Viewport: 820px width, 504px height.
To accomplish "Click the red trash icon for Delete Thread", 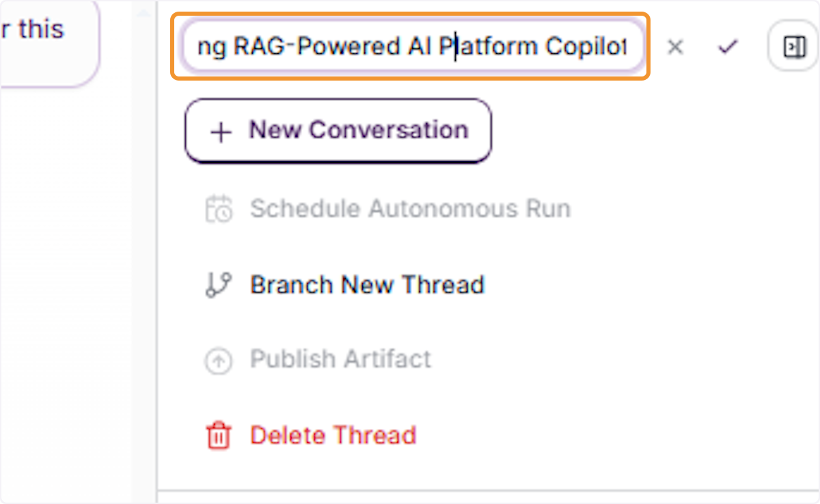I will (x=219, y=436).
